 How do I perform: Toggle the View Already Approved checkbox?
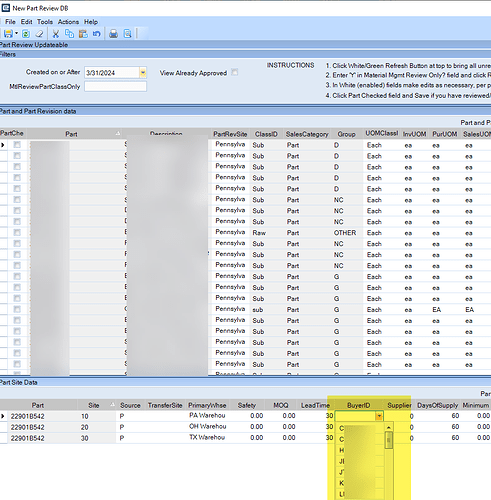(x=235, y=72)
